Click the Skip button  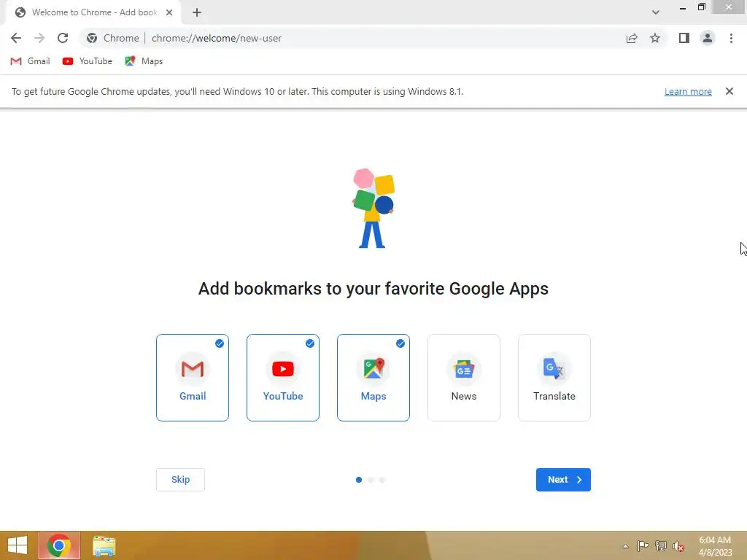click(181, 480)
